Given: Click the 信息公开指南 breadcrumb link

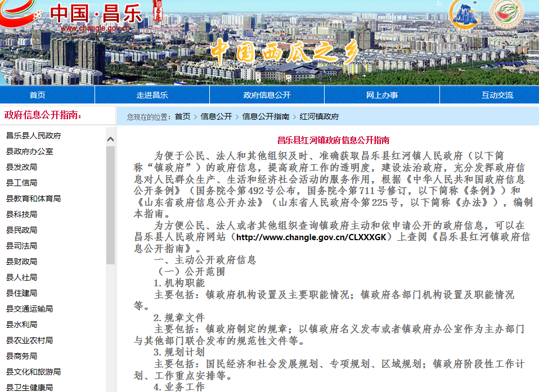Looking at the screenshot, I should [266, 116].
